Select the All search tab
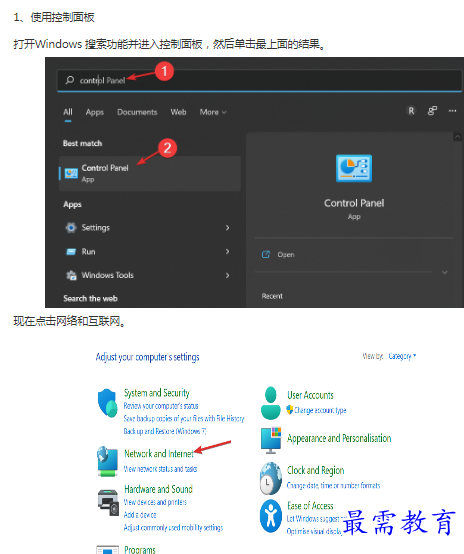 point(68,112)
